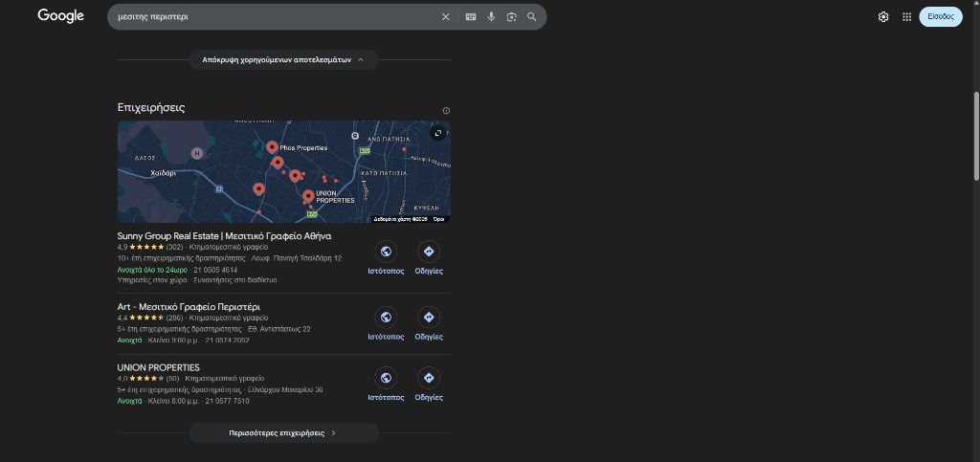Click the page vertical scrollbar thumb
Screen dimensions: 980x462
[x=975, y=135]
